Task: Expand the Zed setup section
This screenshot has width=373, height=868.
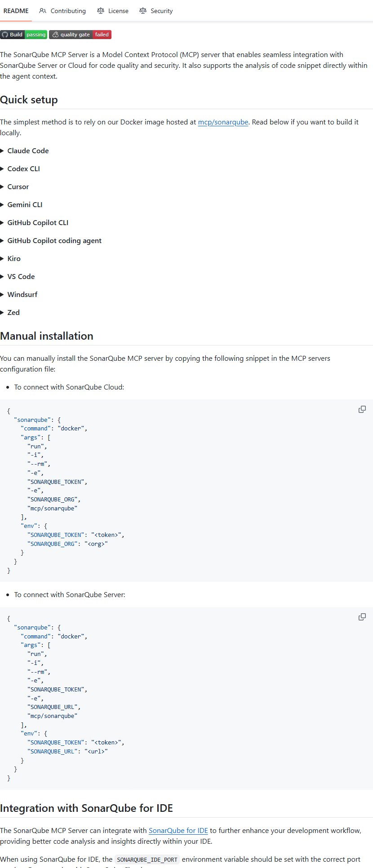Action: [x=13, y=313]
